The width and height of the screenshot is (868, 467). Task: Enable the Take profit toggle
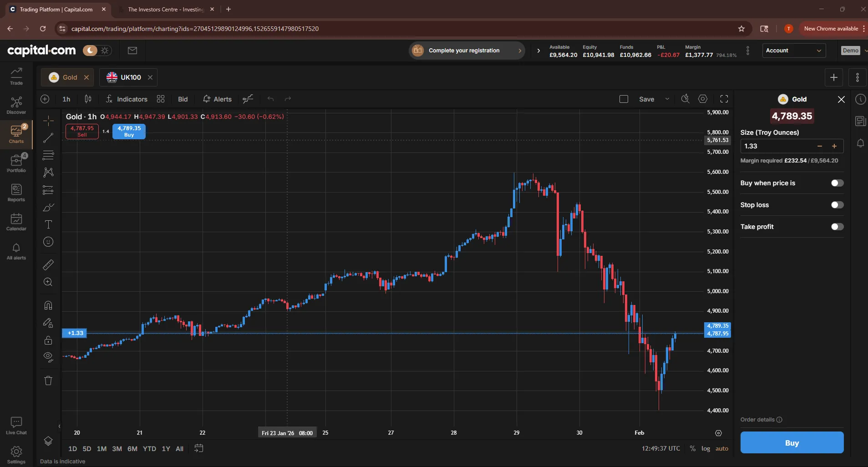click(837, 227)
